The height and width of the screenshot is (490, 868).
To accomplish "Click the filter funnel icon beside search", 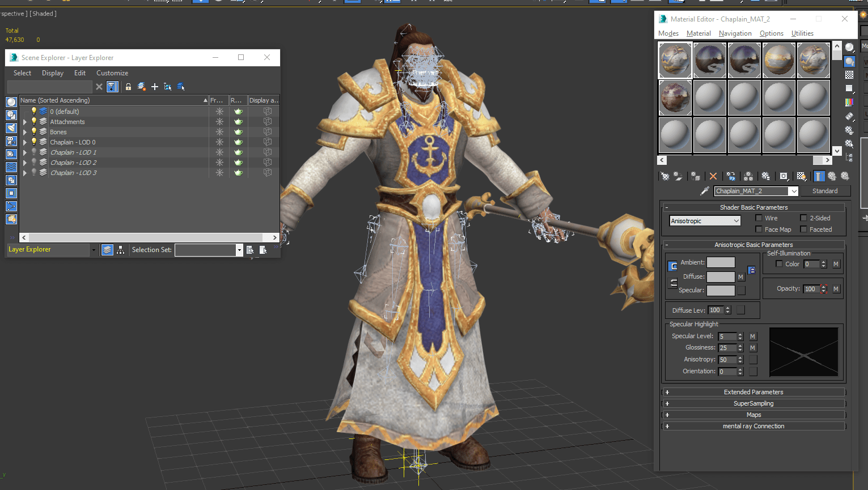I will click(112, 87).
